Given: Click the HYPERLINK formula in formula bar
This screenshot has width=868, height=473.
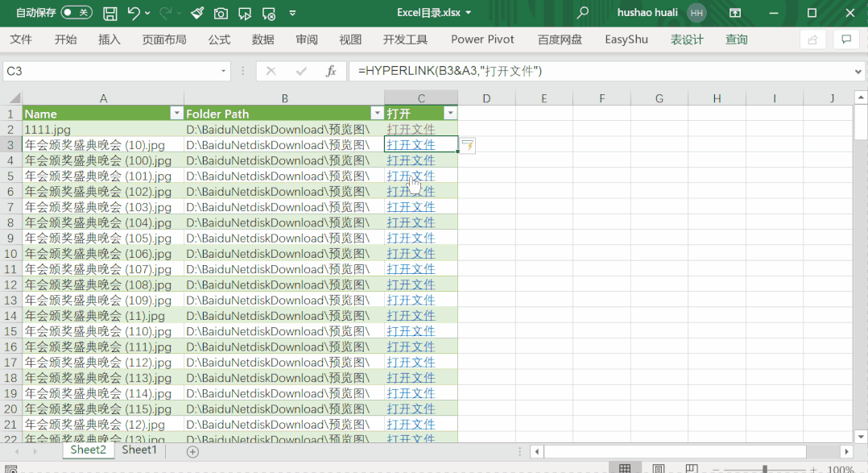Looking at the screenshot, I should [x=449, y=71].
